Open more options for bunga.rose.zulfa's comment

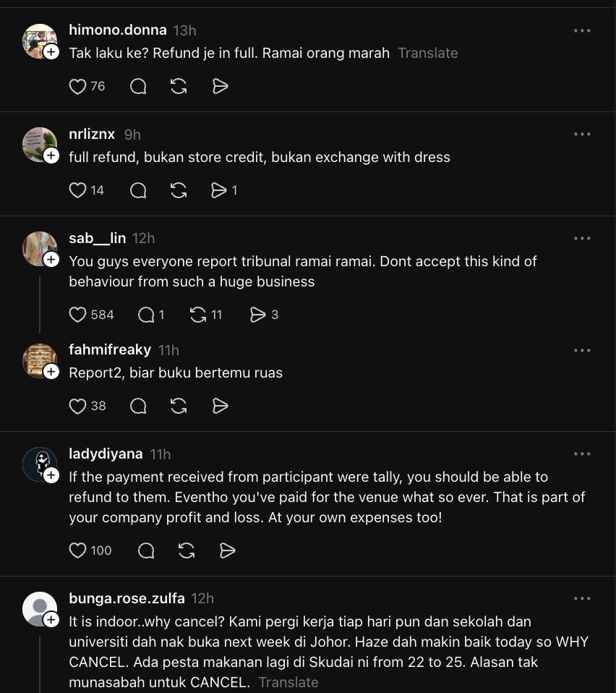pos(582,598)
